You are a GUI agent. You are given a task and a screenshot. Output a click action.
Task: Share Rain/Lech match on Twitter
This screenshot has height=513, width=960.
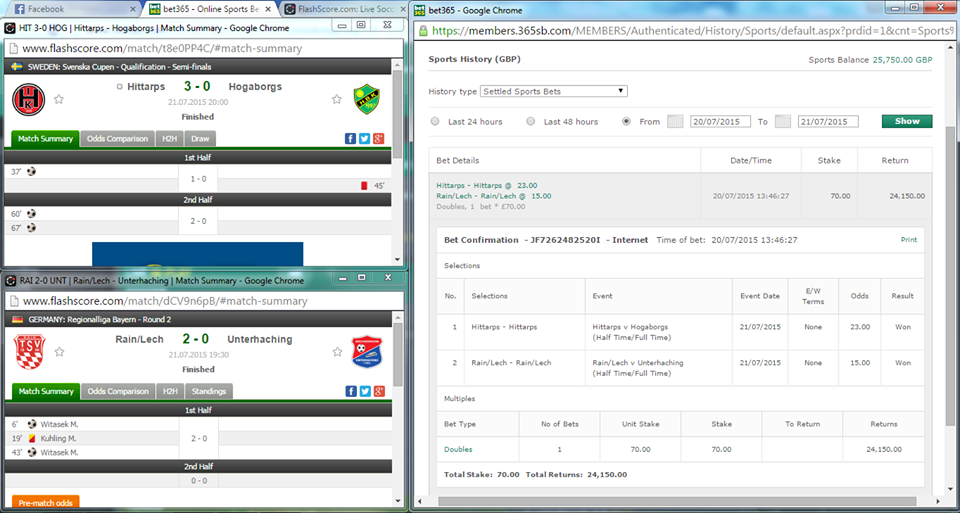365,391
